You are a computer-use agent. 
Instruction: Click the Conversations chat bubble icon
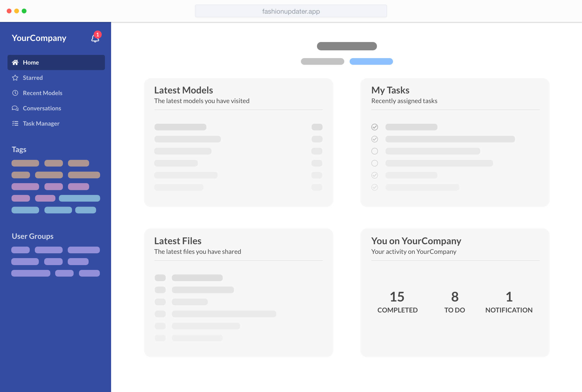(15, 108)
